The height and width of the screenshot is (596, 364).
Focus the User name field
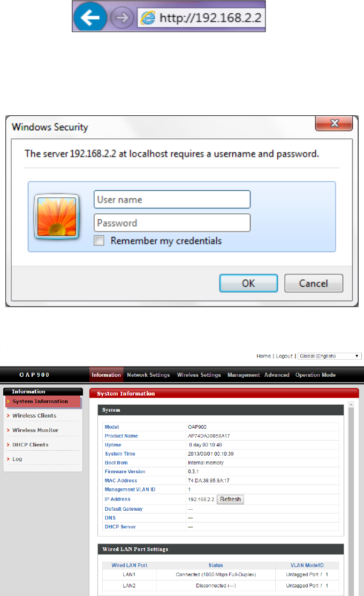click(172, 199)
